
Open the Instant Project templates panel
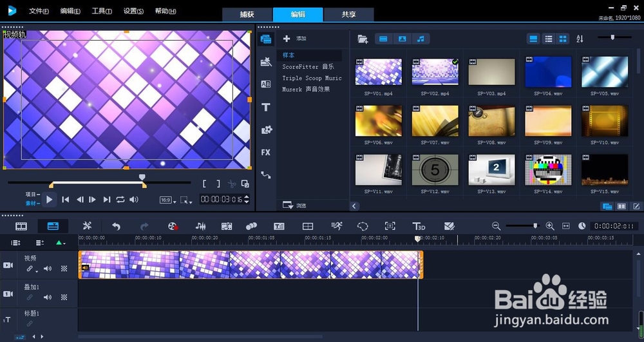[x=266, y=62]
